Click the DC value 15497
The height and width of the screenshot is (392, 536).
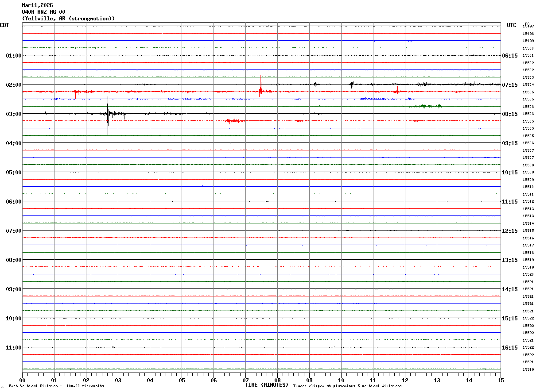coord(528,27)
